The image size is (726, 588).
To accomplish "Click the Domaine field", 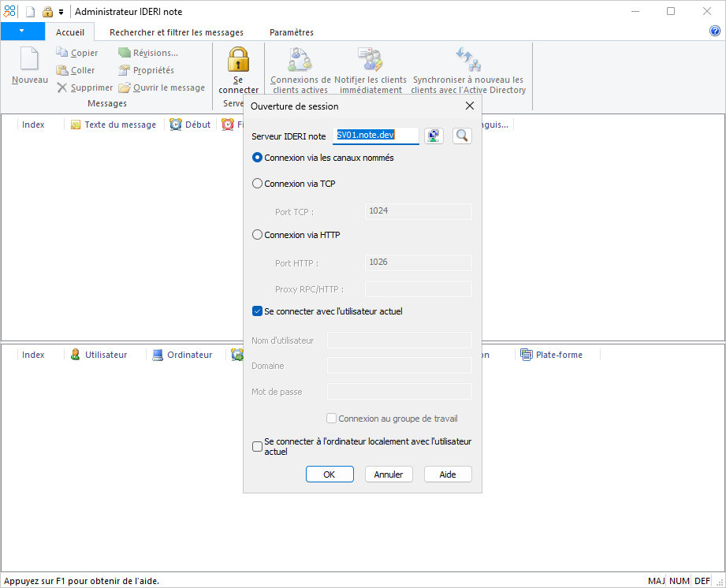I will click(400, 365).
